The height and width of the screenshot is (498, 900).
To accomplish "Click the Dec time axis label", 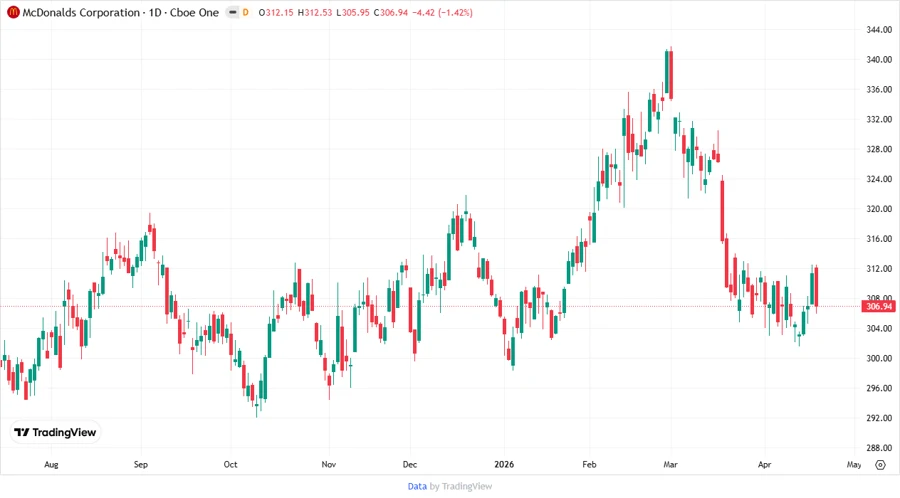I will (410, 465).
